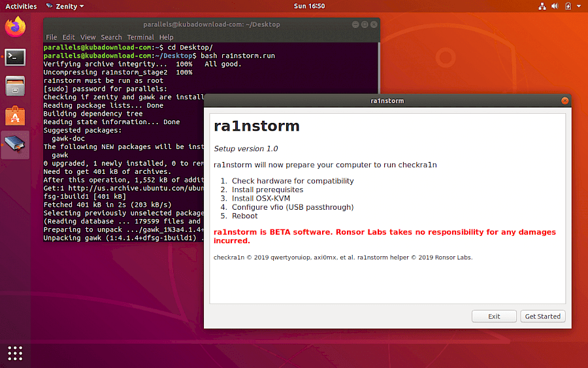Maximize the terminal window
The height and width of the screenshot is (368, 588).
[x=365, y=24]
